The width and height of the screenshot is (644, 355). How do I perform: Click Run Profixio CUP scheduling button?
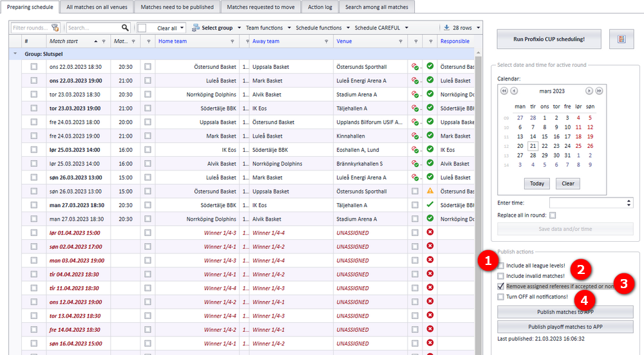(549, 39)
